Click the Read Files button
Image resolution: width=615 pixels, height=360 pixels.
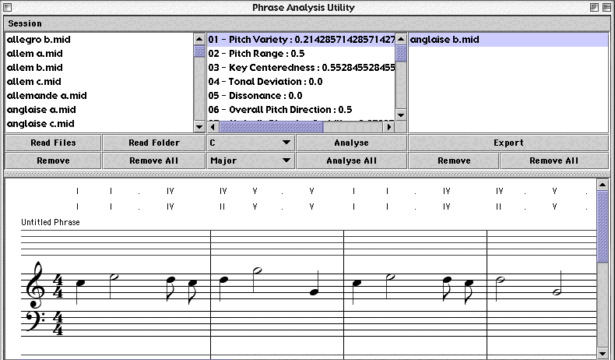(53, 143)
